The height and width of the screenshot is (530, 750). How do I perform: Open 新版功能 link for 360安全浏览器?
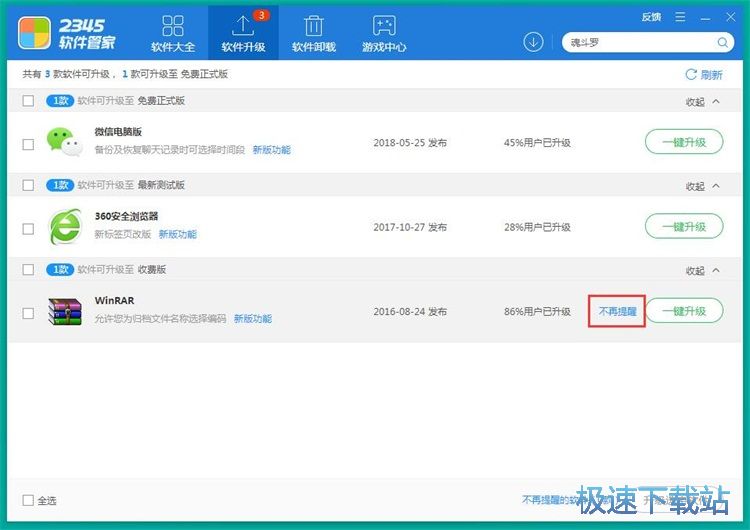178,234
